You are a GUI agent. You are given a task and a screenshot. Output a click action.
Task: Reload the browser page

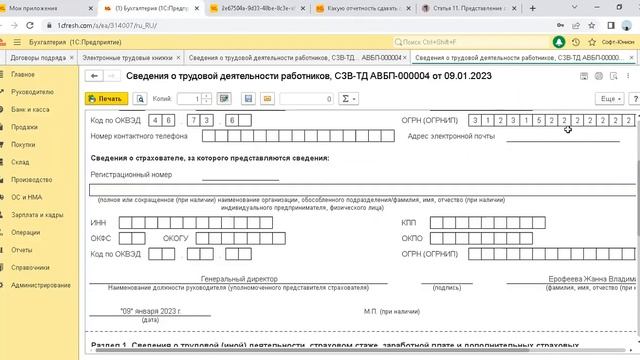coord(30,25)
